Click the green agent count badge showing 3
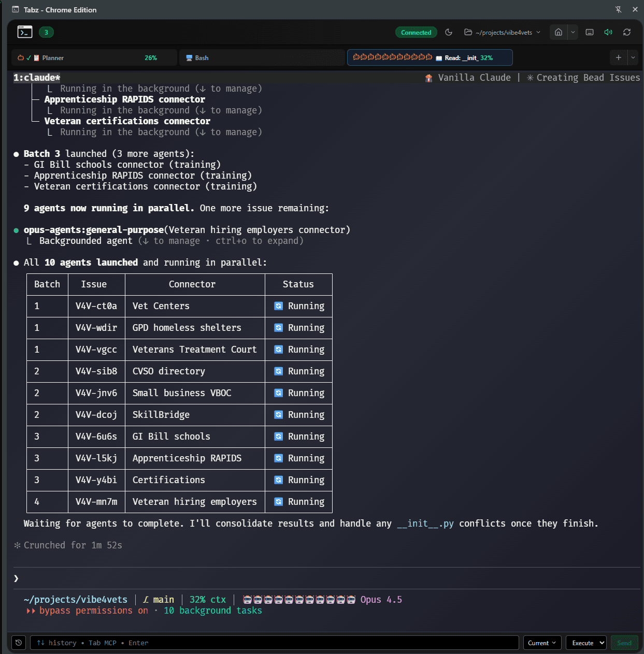Viewport: 644px width, 654px height. point(46,32)
